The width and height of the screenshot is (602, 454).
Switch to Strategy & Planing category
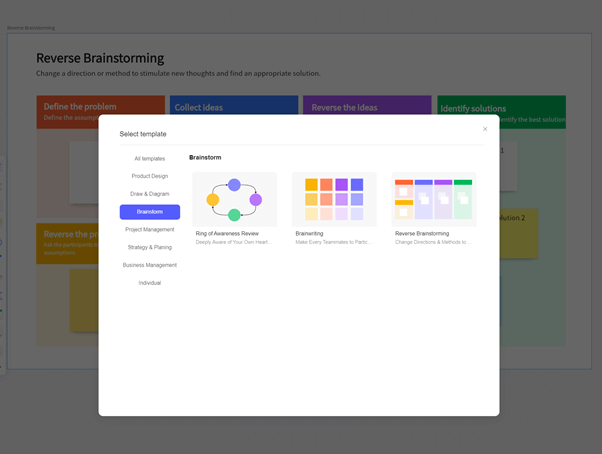[x=150, y=247]
